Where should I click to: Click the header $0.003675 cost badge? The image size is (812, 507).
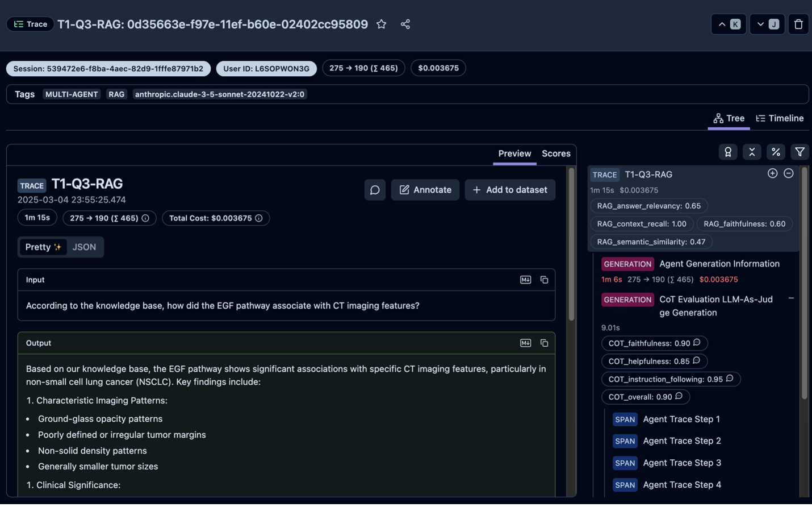438,68
